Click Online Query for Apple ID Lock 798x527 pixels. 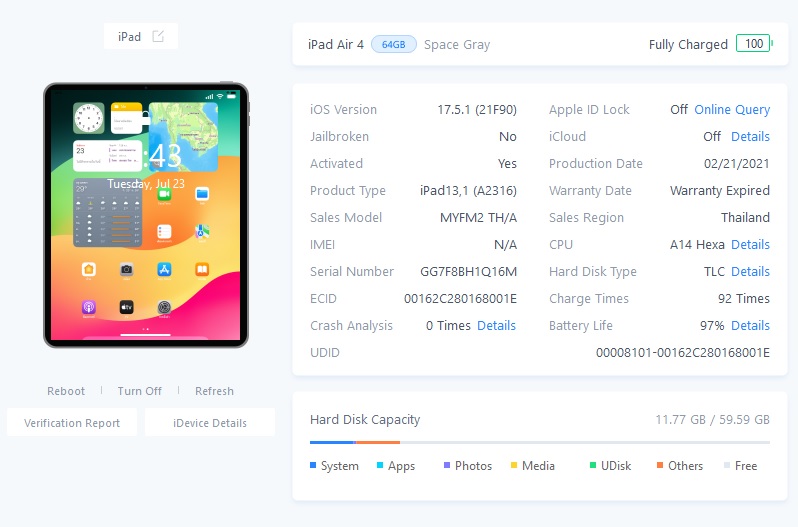click(x=732, y=109)
